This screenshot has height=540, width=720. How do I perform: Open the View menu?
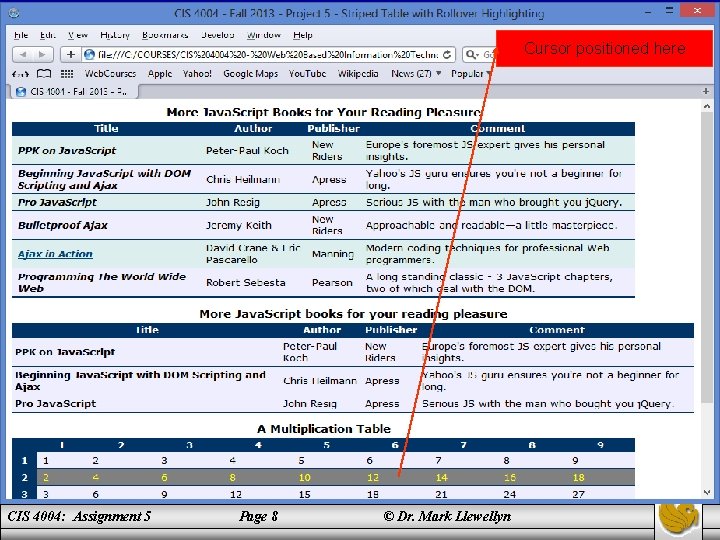[78, 35]
